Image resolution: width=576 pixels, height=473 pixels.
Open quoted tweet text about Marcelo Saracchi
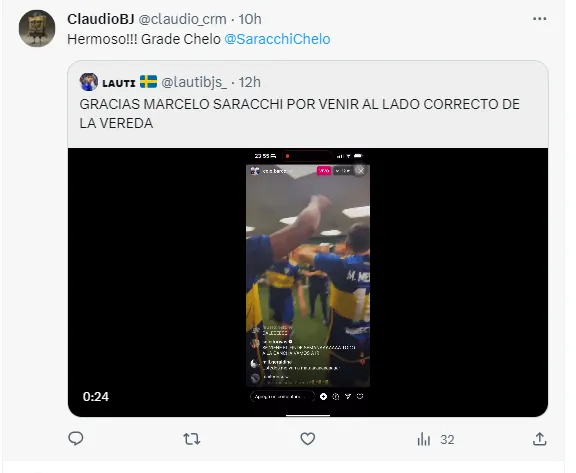click(299, 113)
